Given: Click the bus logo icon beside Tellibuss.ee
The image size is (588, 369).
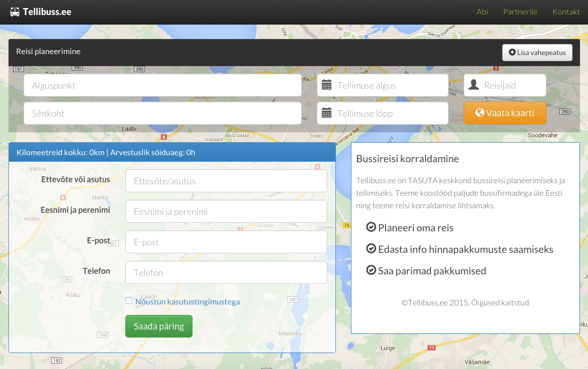Looking at the screenshot, I should point(15,12).
